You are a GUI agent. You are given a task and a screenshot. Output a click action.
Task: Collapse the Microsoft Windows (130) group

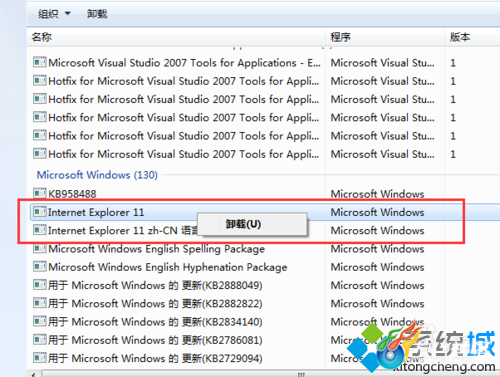(97, 175)
